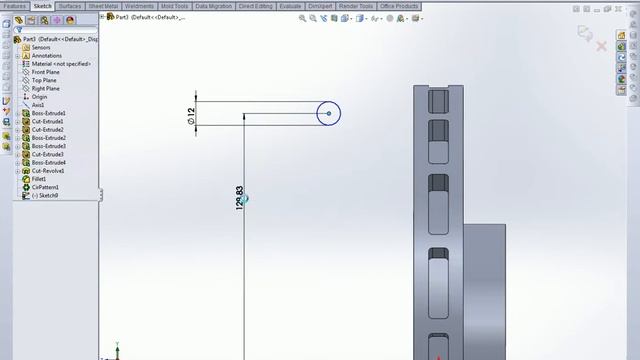Expand the Boss-Extrude3 feature
This screenshot has height=360, width=640.
point(18,146)
